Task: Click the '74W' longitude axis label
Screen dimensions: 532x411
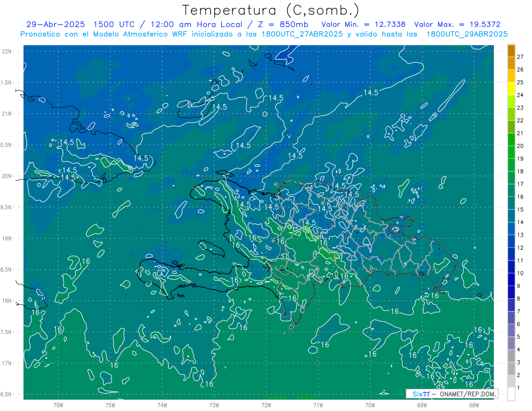Action: point(162,405)
